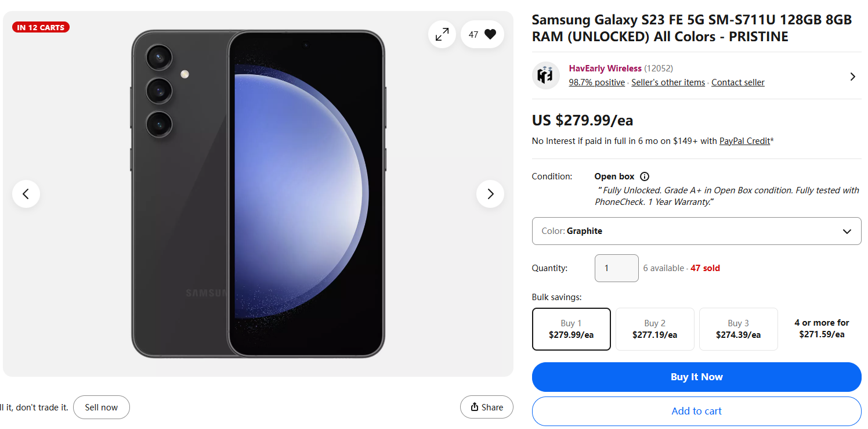Expand the product image to full view
The image size is (868, 429).
click(x=442, y=35)
